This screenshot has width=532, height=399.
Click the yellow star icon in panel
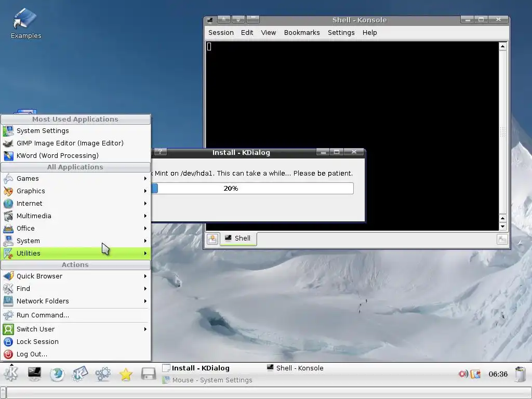tap(126, 374)
